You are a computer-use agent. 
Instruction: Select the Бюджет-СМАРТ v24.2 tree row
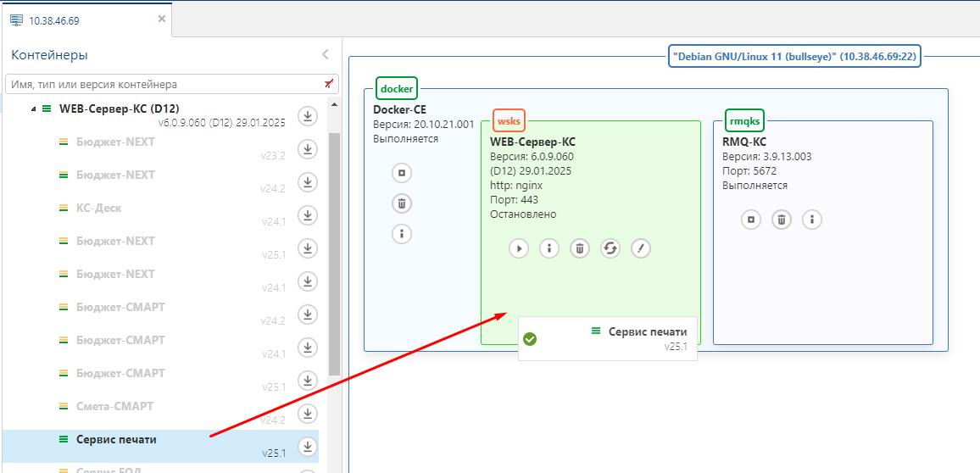pyautogui.click(x=160, y=314)
